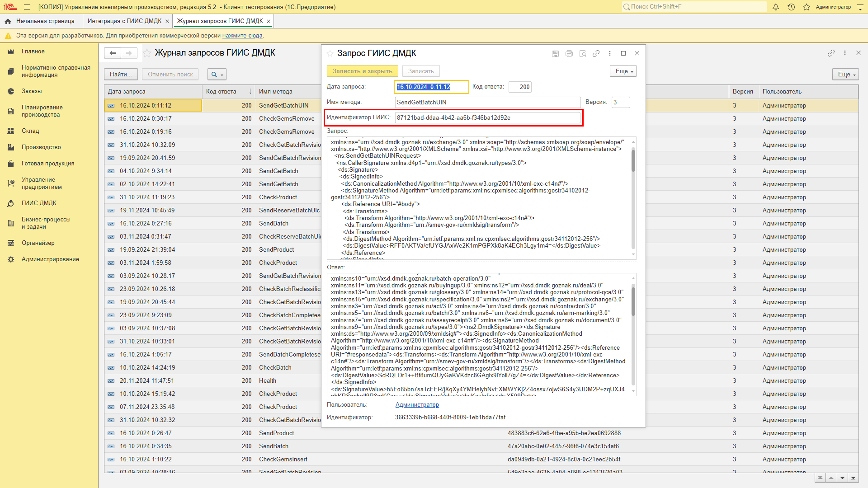Add Запрос ГИИС ДМДК dialog to favorites
868x488 pixels.
330,53
